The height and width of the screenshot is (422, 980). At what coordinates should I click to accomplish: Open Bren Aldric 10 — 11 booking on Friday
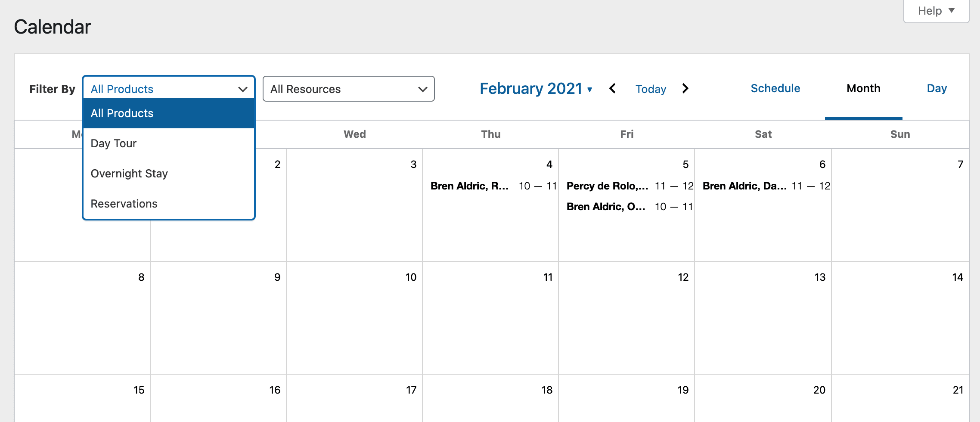click(630, 207)
